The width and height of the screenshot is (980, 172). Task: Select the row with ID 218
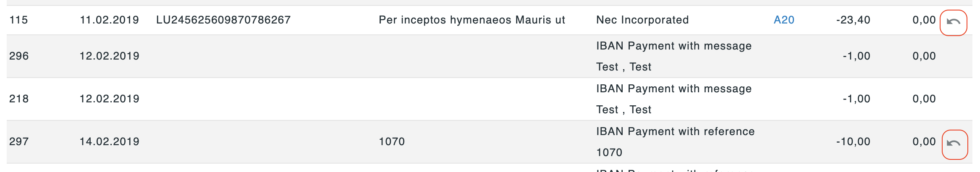coord(489,99)
